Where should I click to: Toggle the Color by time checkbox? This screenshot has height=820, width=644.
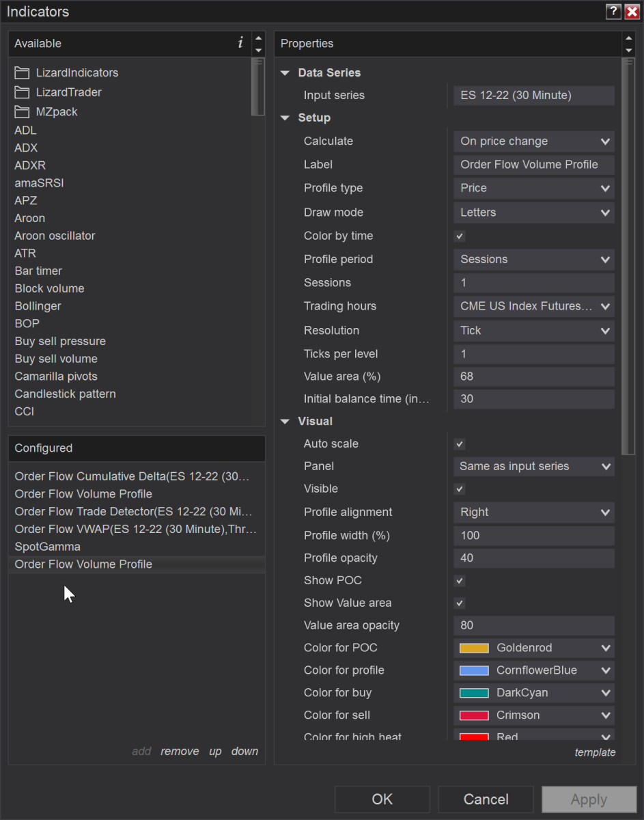[x=460, y=236]
